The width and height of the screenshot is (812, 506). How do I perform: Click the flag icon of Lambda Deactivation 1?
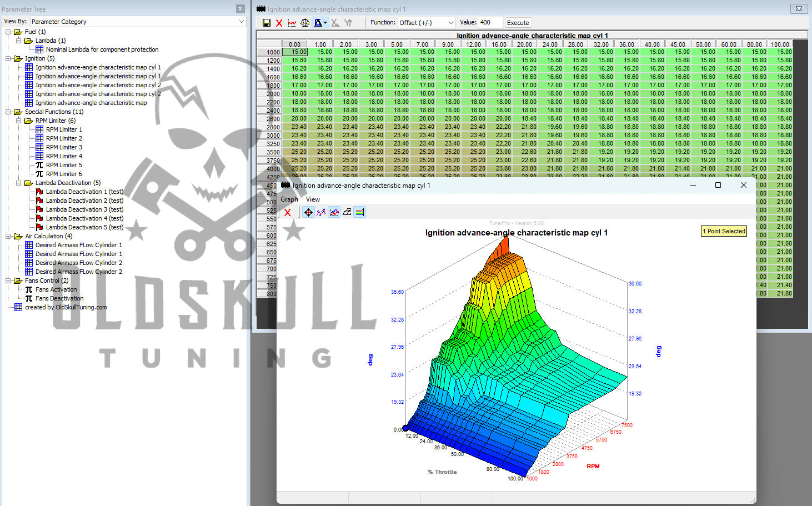tap(39, 192)
